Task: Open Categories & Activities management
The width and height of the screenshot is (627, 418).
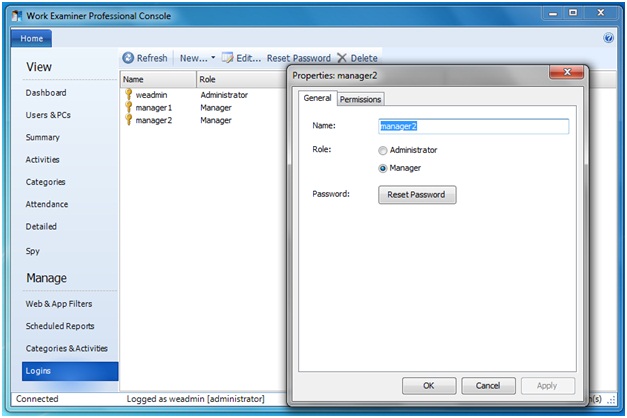Action: [x=67, y=349]
